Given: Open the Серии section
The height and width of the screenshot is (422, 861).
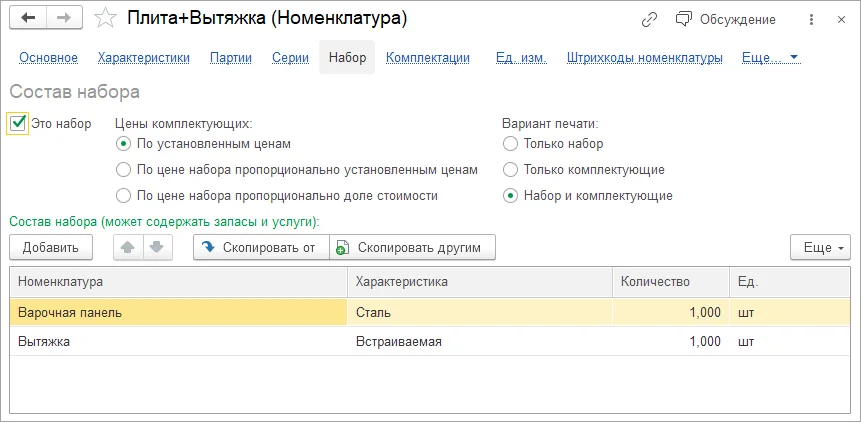Looking at the screenshot, I should point(290,58).
